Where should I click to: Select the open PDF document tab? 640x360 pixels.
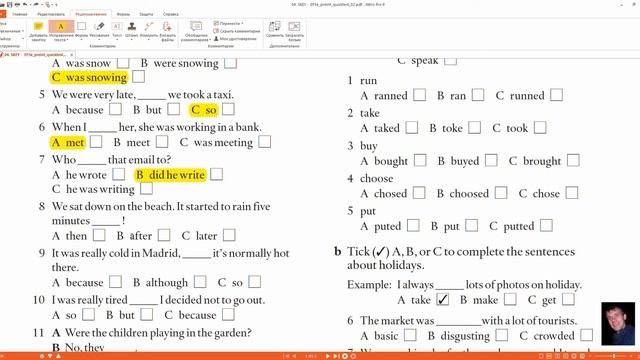(35, 54)
